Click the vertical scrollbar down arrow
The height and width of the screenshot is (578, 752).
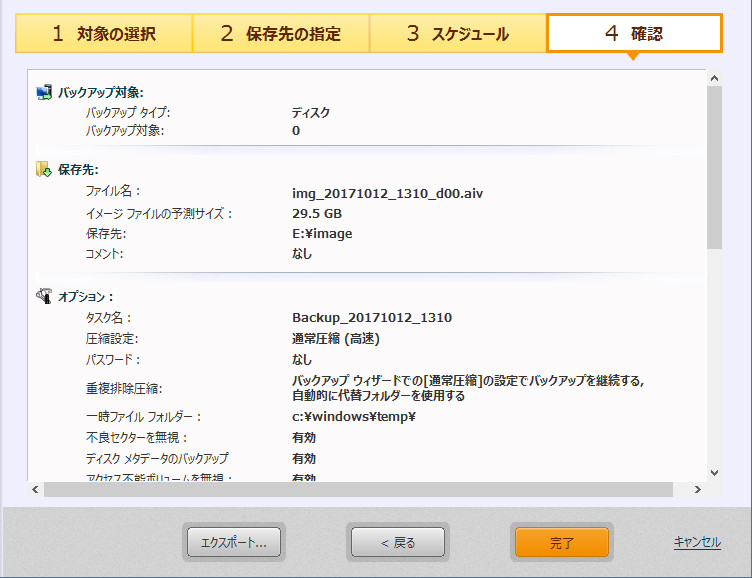tap(713, 472)
